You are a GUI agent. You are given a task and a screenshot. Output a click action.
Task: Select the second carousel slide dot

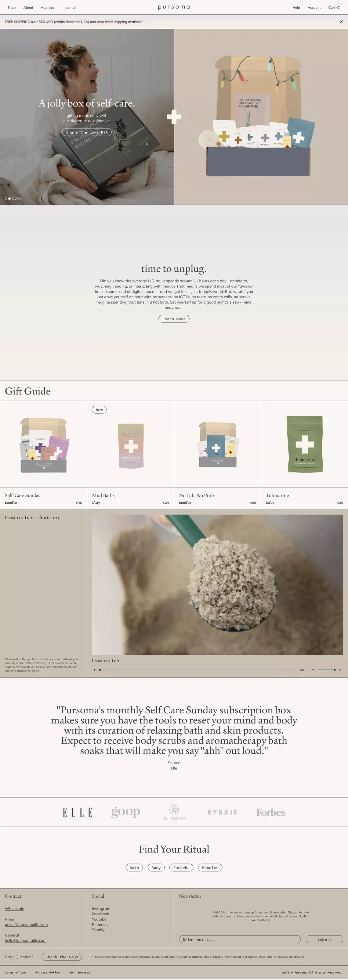[9, 199]
